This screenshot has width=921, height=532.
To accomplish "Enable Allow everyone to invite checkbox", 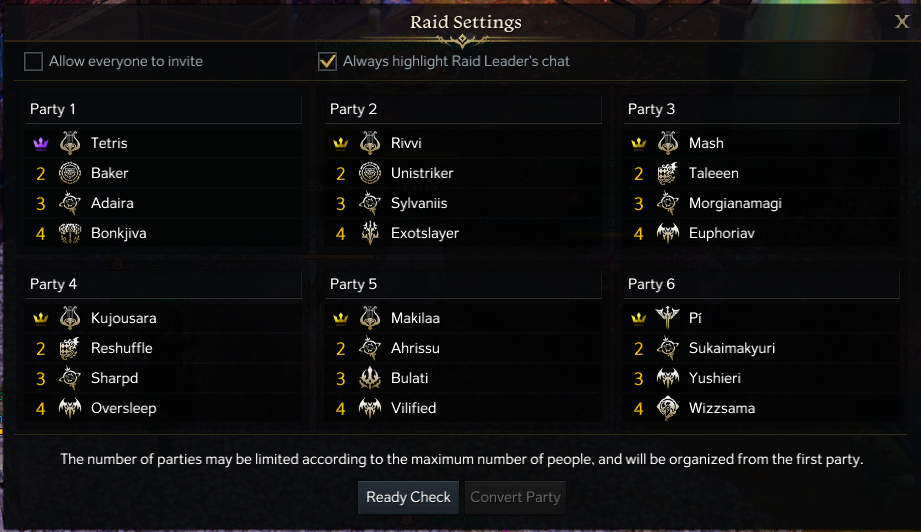I will 34,62.
